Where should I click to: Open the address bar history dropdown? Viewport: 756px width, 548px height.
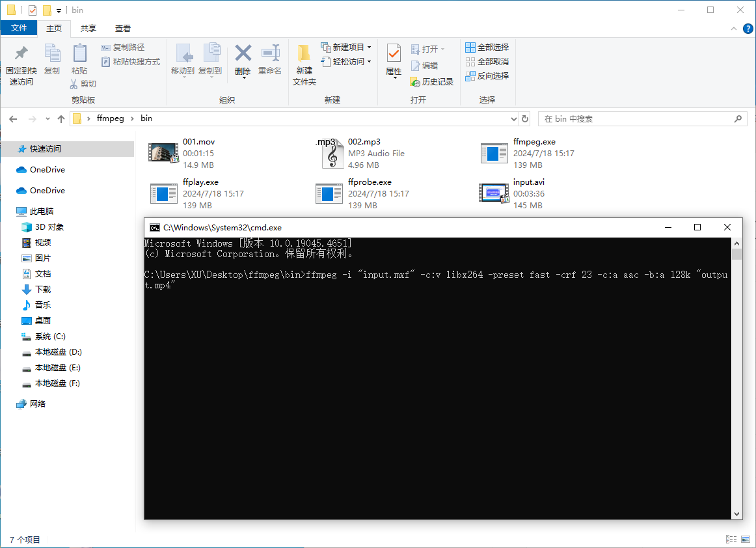coord(513,118)
